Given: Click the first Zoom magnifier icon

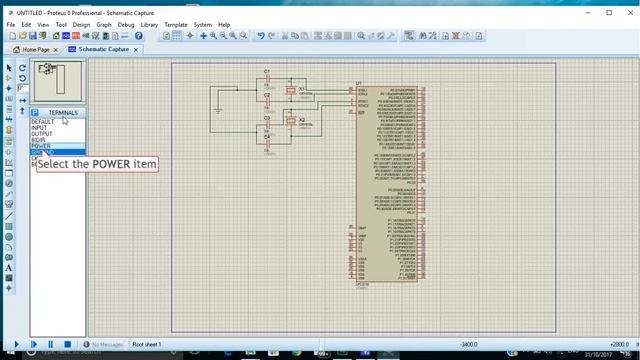Looking at the screenshot, I should pyautogui.click(x=213, y=36).
